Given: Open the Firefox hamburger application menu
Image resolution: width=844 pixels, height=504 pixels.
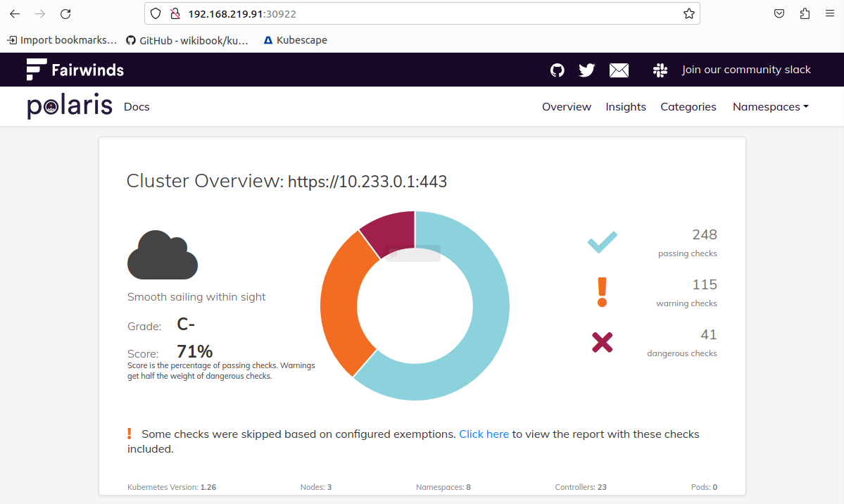Looking at the screenshot, I should click(829, 14).
